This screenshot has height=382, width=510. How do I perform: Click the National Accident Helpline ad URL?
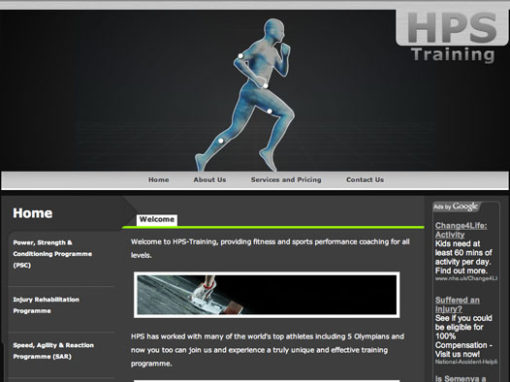click(x=466, y=362)
